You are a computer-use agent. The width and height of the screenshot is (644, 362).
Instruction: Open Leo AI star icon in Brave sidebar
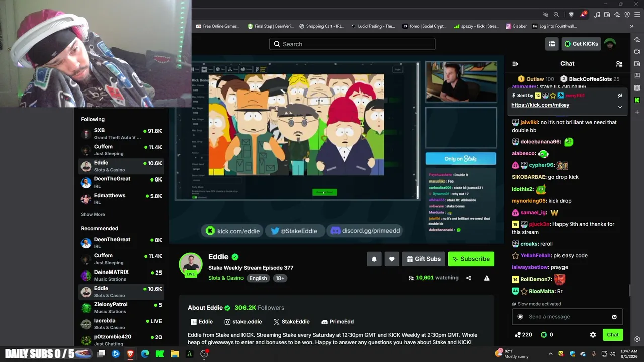[x=637, y=39]
